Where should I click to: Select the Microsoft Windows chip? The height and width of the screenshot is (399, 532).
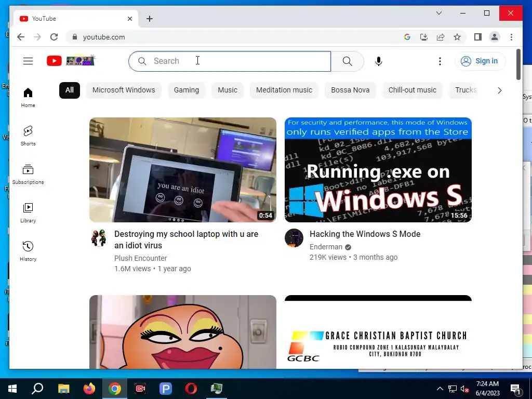[x=124, y=90]
